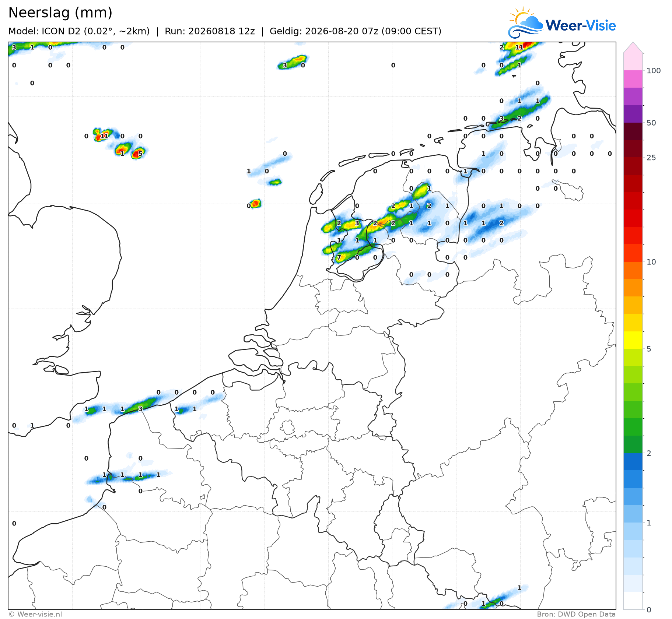This screenshot has height=619, width=672.
Task: Click the Weer-Visie brand name text
Action: pyautogui.click(x=581, y=25)
